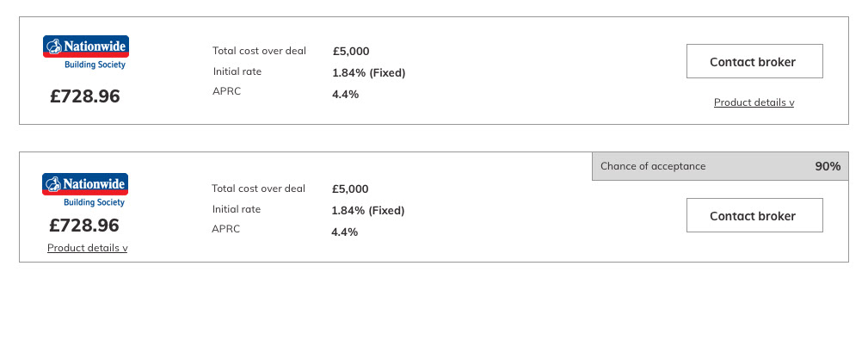Select the £728.96 monthly price in the top card

pyautogui.click(x=84, y=96)
